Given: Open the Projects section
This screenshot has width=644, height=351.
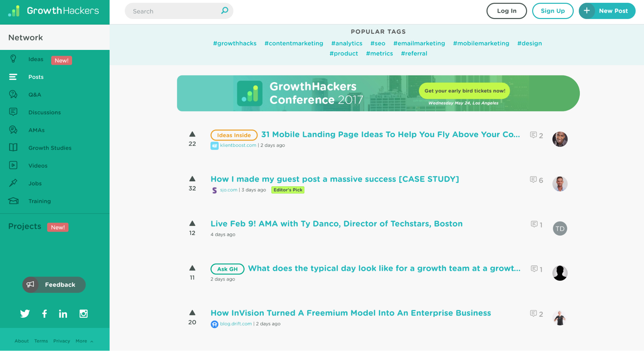Looking at the screenshot, I should (25, 226).
